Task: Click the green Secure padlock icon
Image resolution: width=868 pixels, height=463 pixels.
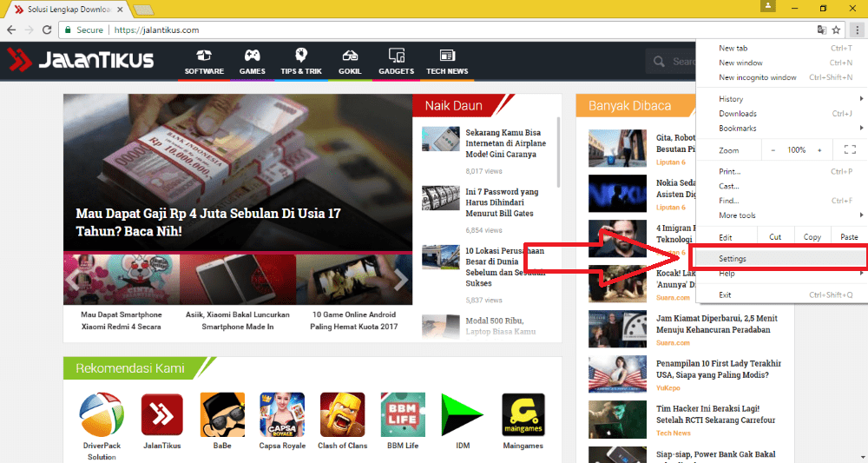Action: (x=68, y=30)
